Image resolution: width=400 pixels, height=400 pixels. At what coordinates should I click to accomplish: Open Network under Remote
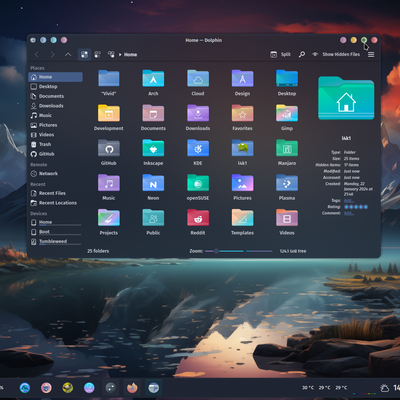pos(56,174)
